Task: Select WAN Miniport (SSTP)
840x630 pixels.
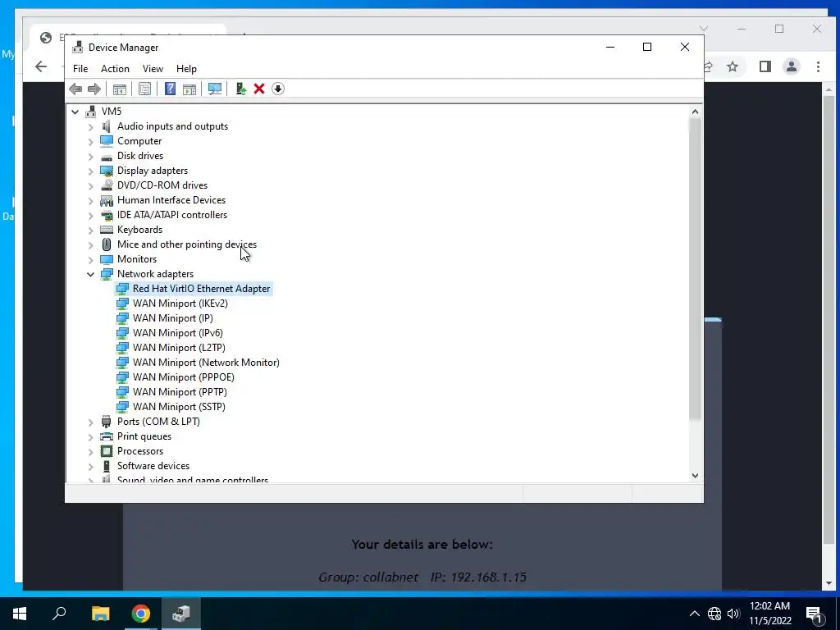Action: 179,407
